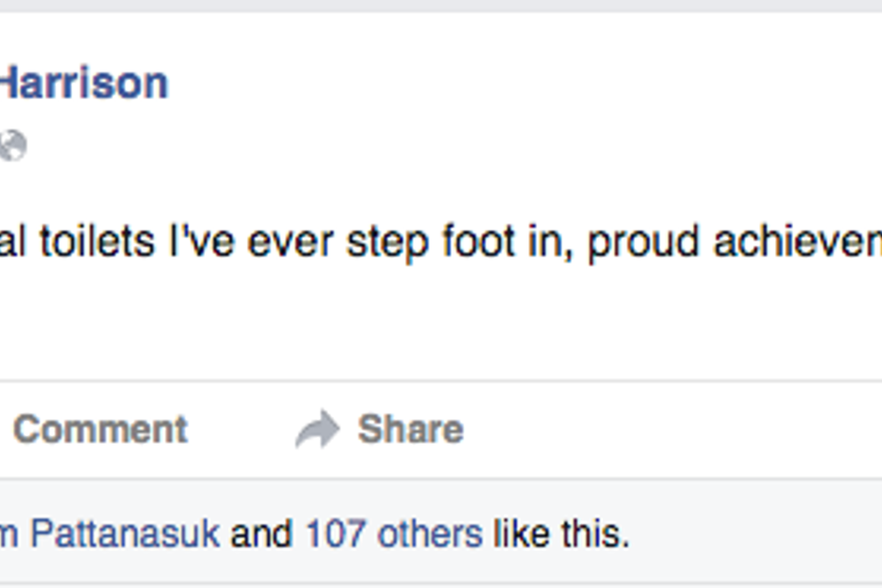Open Harrison's profile from post header

[83, 84]
